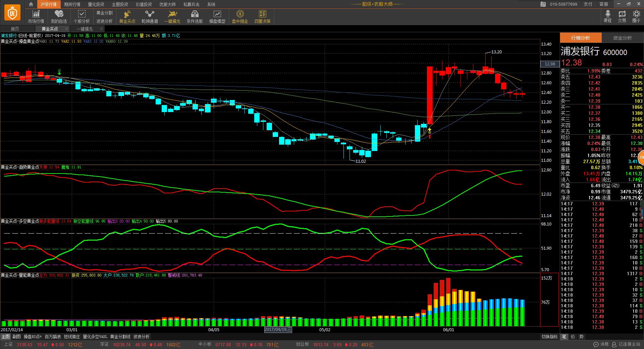
Task: Select 量化多空VADL indicator
Action: 95,337
